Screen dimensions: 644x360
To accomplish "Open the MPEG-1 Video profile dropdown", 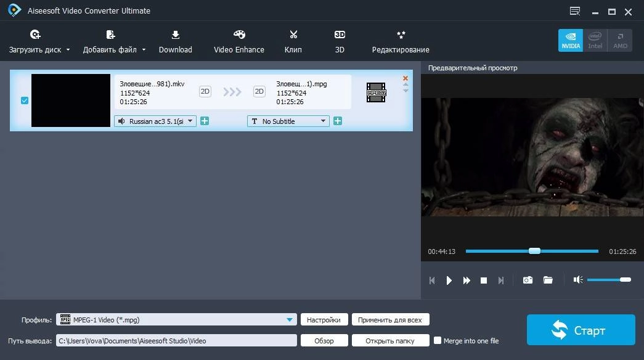I will coord(176,320).
